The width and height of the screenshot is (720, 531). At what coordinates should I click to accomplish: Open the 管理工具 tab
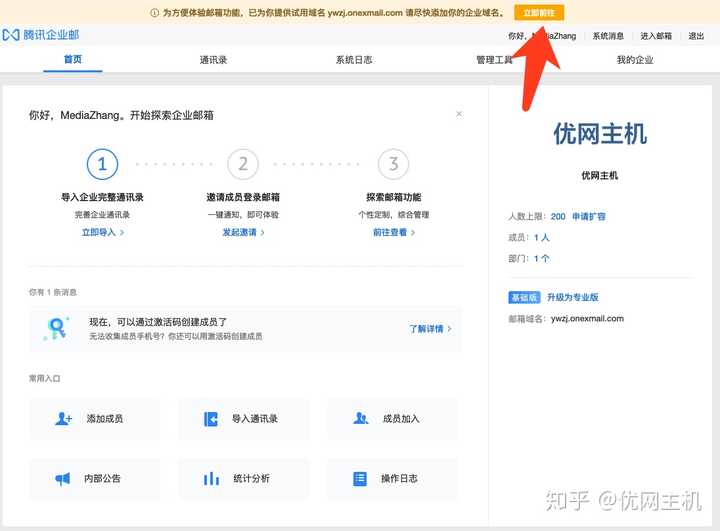click(494, 60)
